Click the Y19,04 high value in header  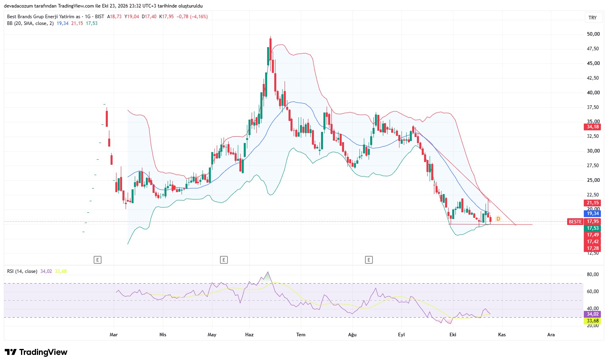pyautogui.click(x=132, y=17)
